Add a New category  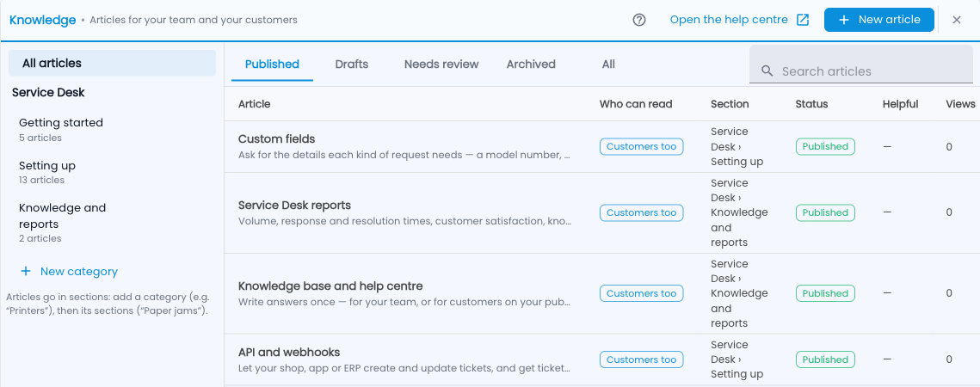coord(69,272)
